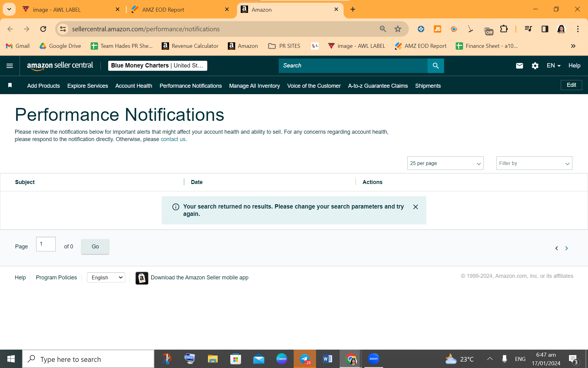Open Word from the taskbar

click(327, 359)
